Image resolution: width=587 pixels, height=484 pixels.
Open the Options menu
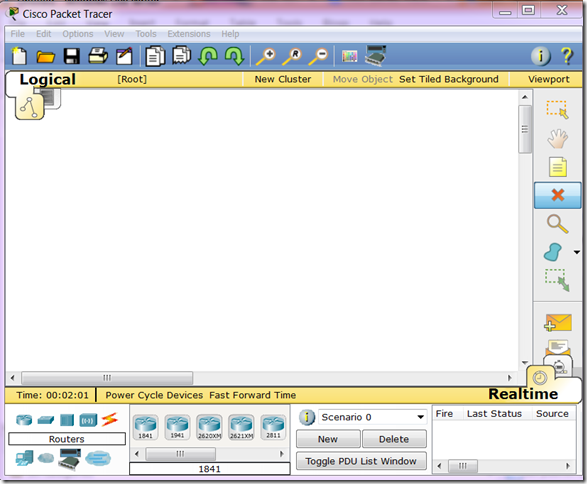click(78, 34)
